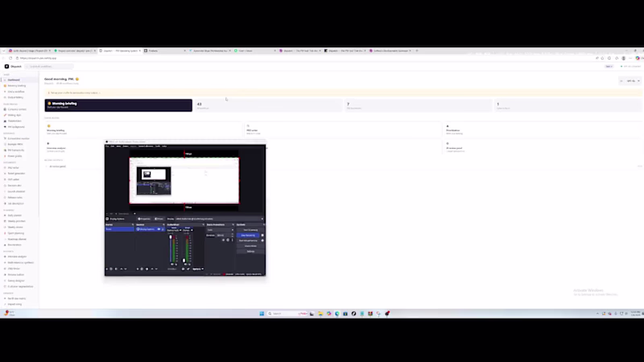Open Company context in the sidebar
Screen dimensions: 644x362
pos(17,109)
